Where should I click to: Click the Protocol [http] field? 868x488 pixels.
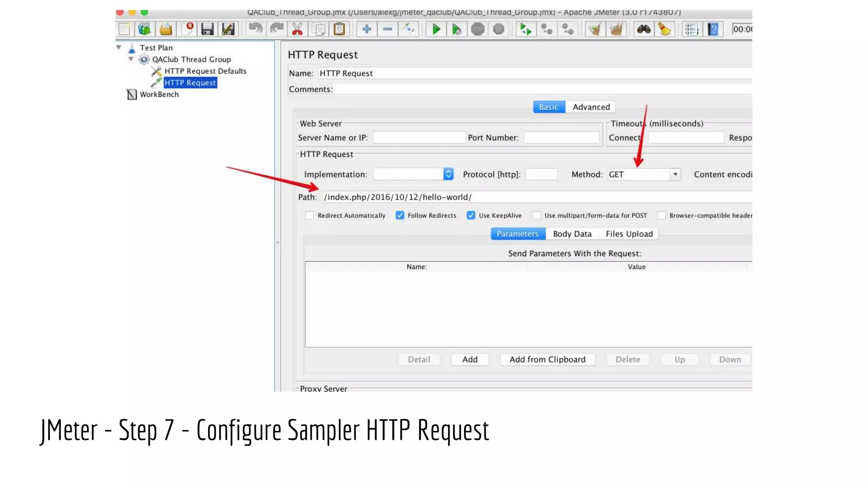click(541, 175)
